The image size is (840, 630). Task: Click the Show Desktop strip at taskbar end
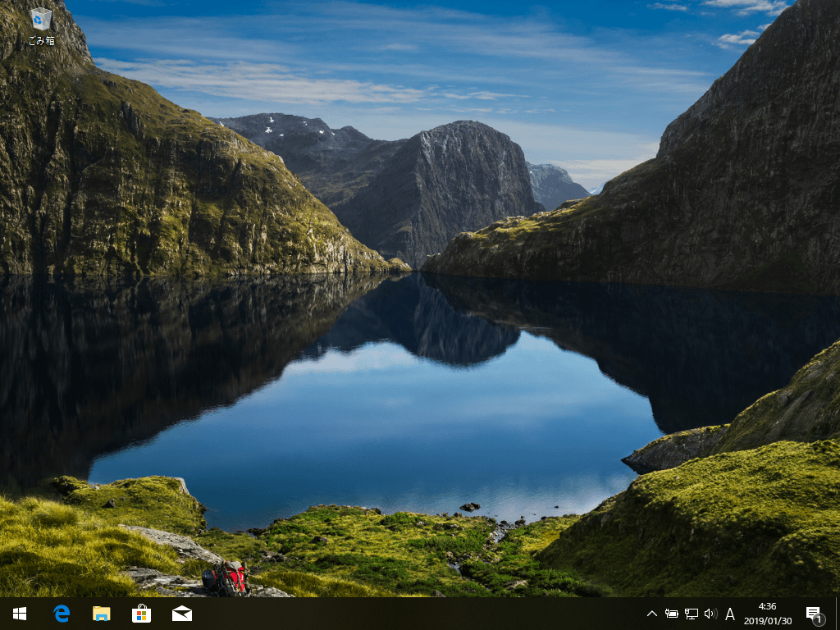point(838,614)
